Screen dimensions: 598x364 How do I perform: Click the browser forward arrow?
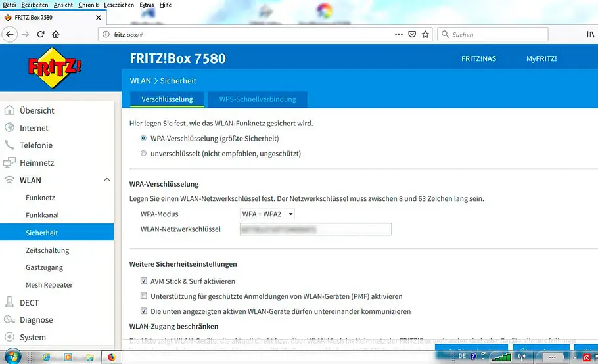(x=26, y=34)
